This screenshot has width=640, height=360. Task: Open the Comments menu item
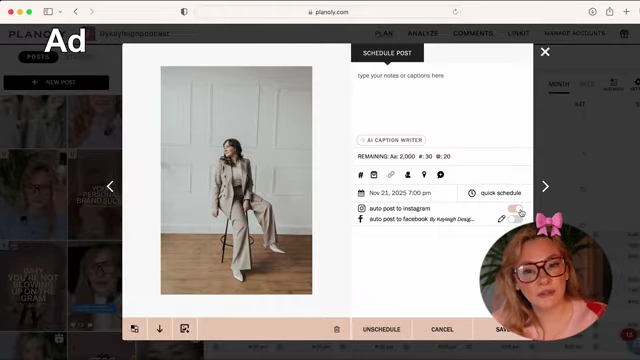pyautogui.click(x=473, y=33)
